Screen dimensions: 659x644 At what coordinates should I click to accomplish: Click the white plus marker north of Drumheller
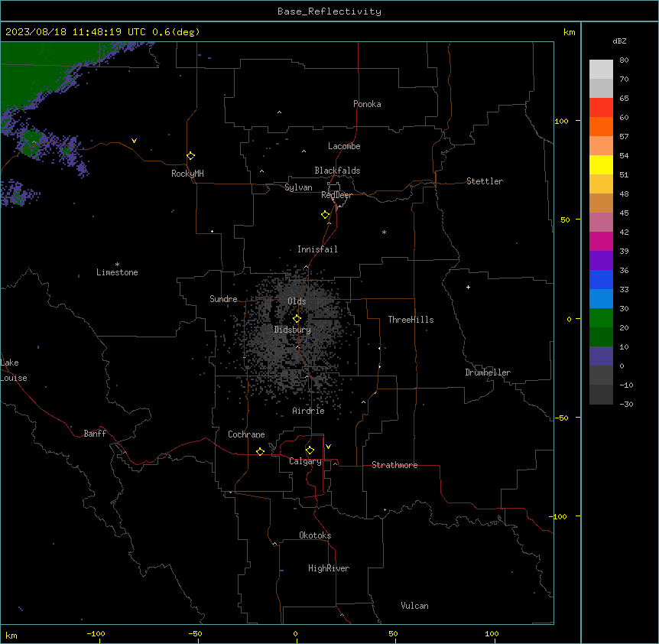pyautogui.click(x=468, y=287)
